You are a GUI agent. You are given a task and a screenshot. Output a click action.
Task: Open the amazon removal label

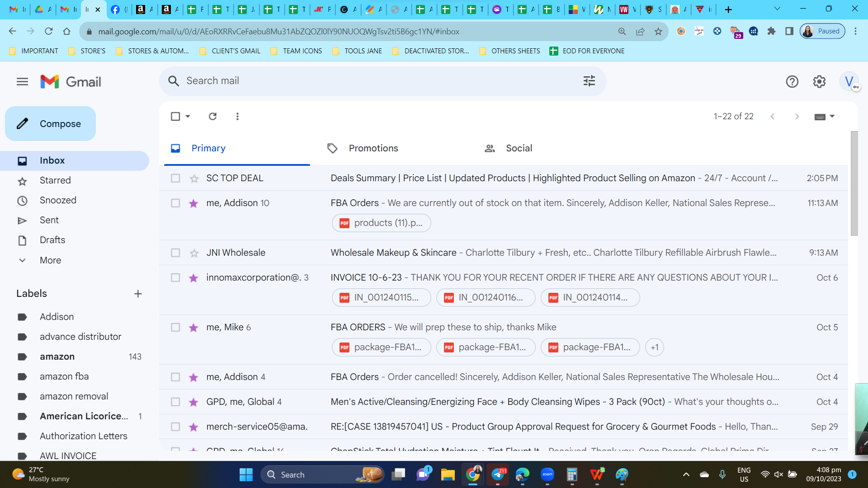pyautogui.click(x=75, y=396)
